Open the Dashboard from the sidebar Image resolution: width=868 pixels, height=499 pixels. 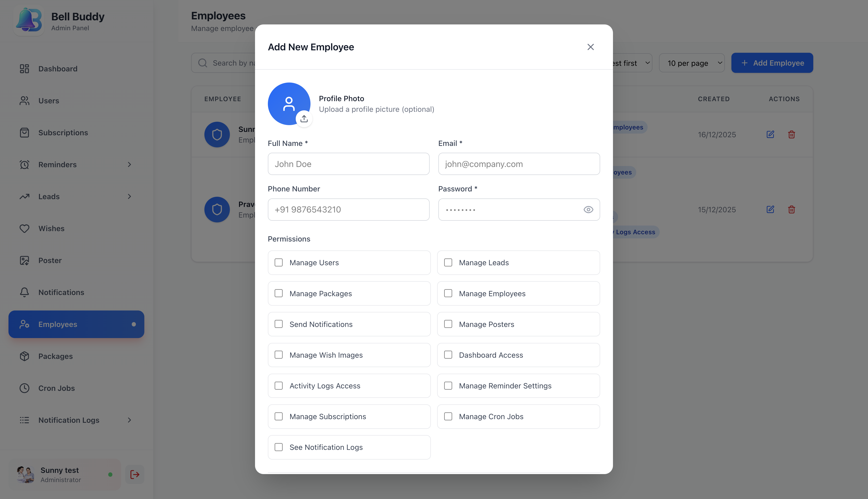point(58,68)
